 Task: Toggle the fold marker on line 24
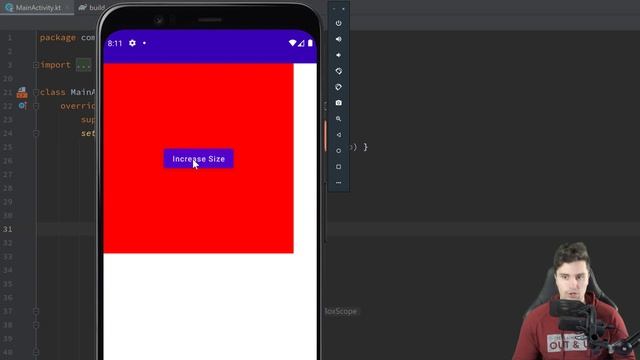(36, 133)
